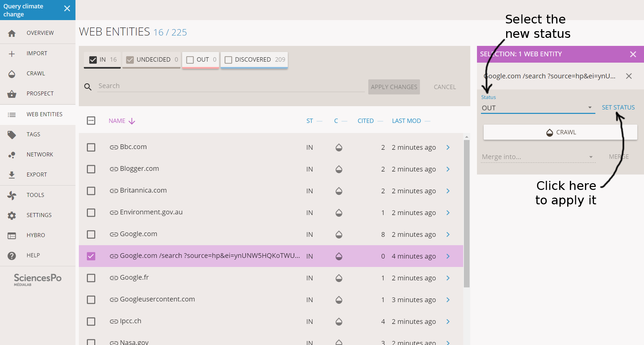The width and height of the screenshot is (644, 345).
Task: Click the Settings gear icon
Action: click(12, 215)
